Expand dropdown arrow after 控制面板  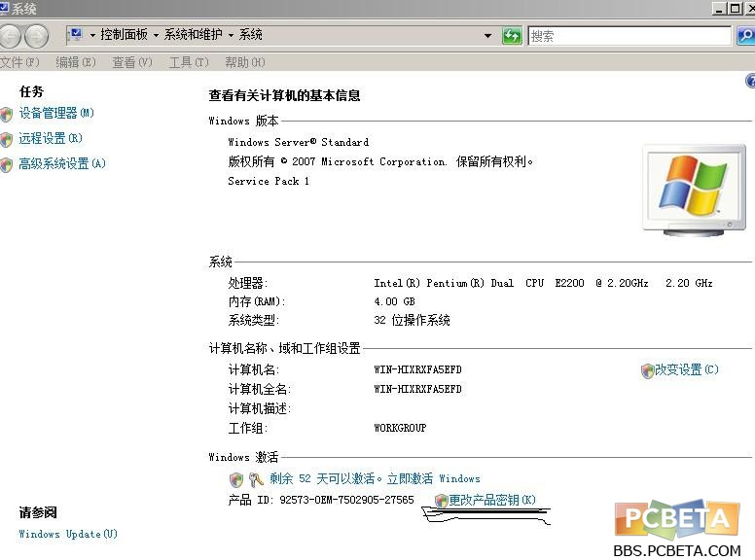(156, 35)
